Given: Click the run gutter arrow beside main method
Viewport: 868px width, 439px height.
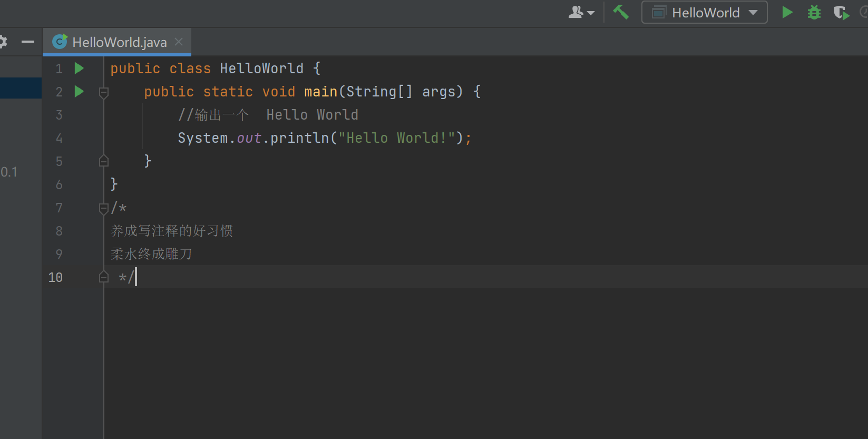Looking at the screenshot, I should tap(79, 92).
